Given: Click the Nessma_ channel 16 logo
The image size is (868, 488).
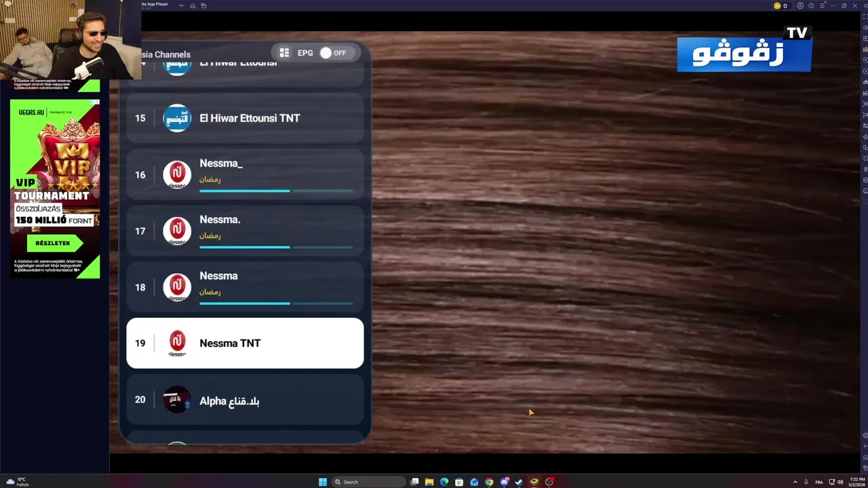Looking at the screenshot, I should (x=177, y=174).
